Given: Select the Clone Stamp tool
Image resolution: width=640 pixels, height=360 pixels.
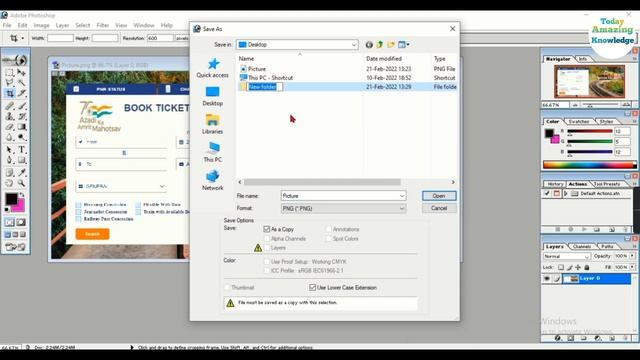Looking at the screenshot, I should point(9,117).
